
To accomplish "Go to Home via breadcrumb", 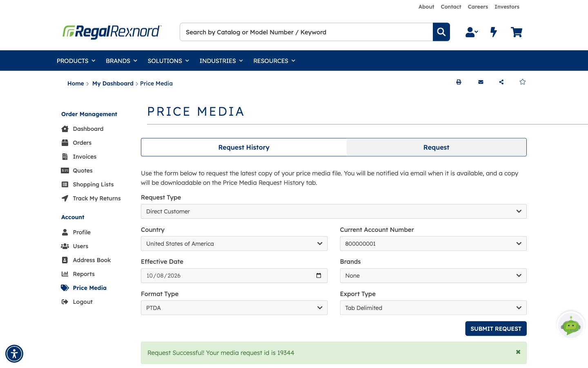I will coord(76,83).
